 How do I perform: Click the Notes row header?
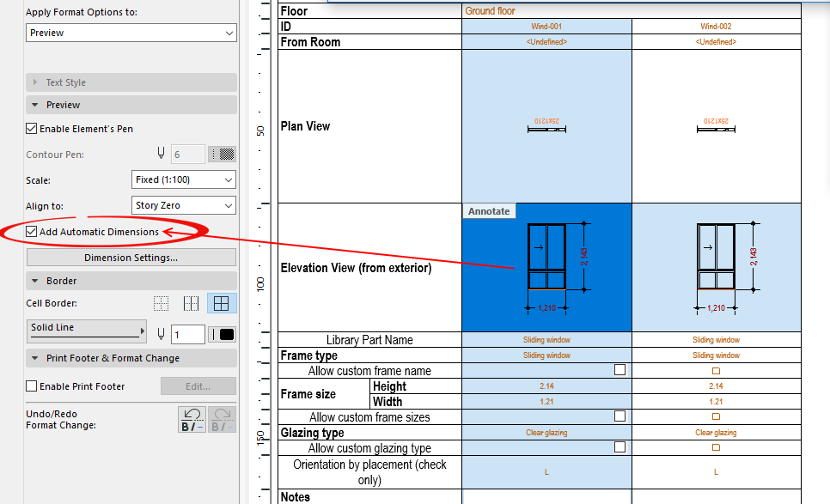pyautogui.click(x=369, y=497)
